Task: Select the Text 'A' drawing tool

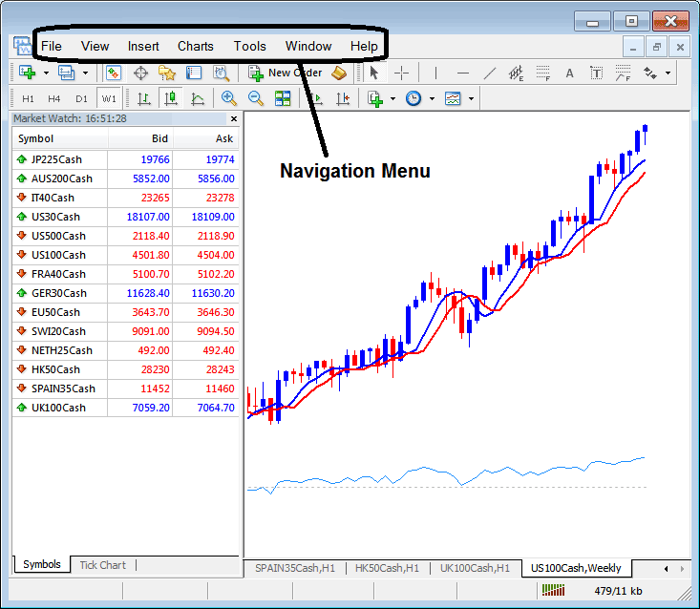Action: [x=569, y=73]
